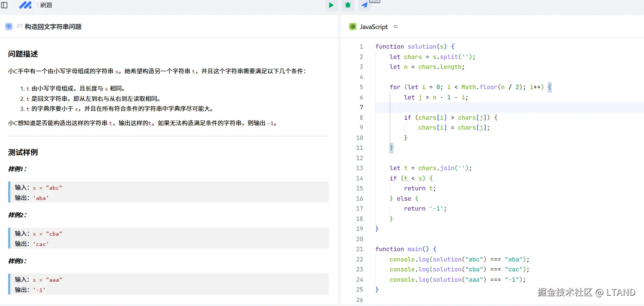Click console.log line testing "abc"
Image resolution: width=644 pixels, height=306 pixels.
(x=459, y=260)
